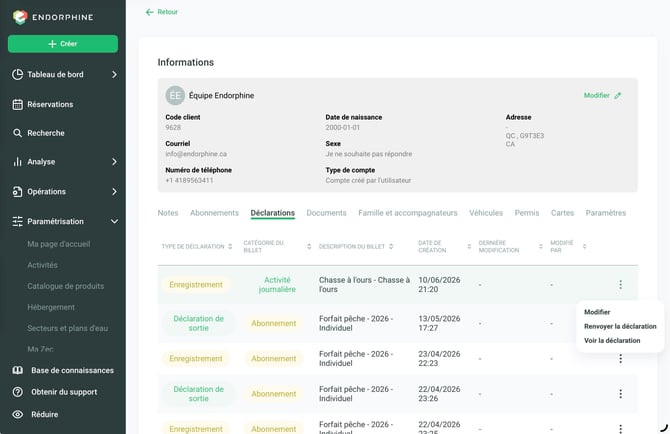This screenshot has height=434, width=670.
Task: Click the Obtenir du support help icon
Action: tap(18, 392)
